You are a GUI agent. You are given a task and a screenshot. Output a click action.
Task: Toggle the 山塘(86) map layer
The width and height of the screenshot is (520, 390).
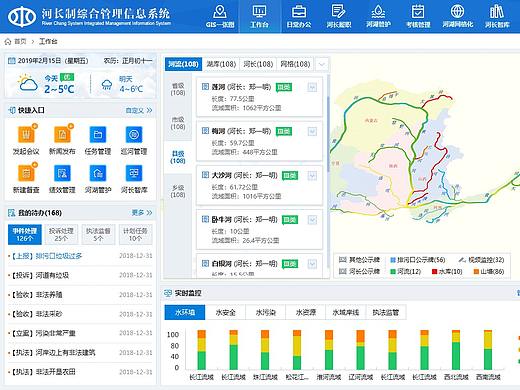[489, 271]
